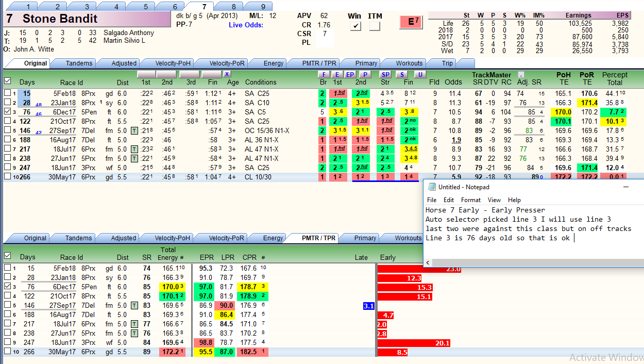Click the empty PL field
644x364 pixels.
[325, 43]
